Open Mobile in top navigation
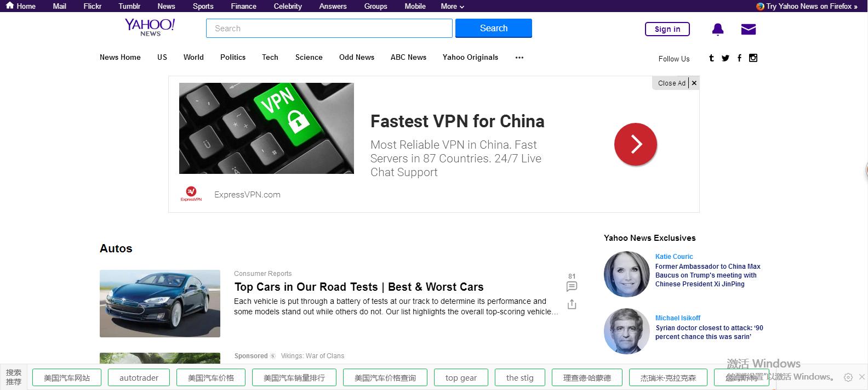The height and width of the screenshot is (390, 868). pos(415,6)
